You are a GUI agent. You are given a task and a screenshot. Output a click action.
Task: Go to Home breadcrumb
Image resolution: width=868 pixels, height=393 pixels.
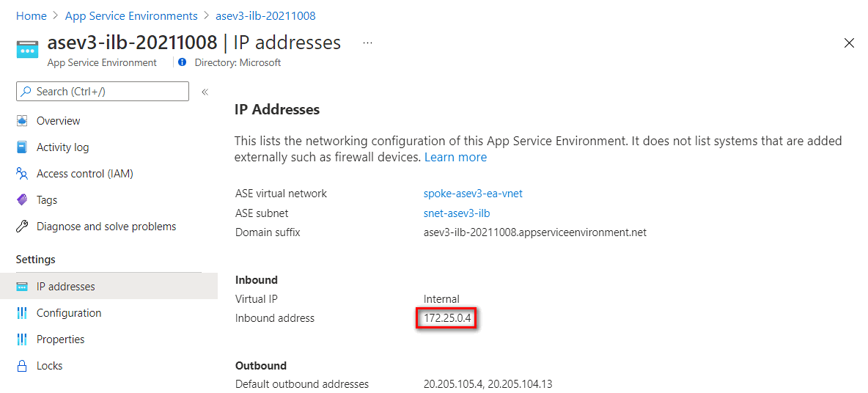pyautogui.click(x=31, y=16)
